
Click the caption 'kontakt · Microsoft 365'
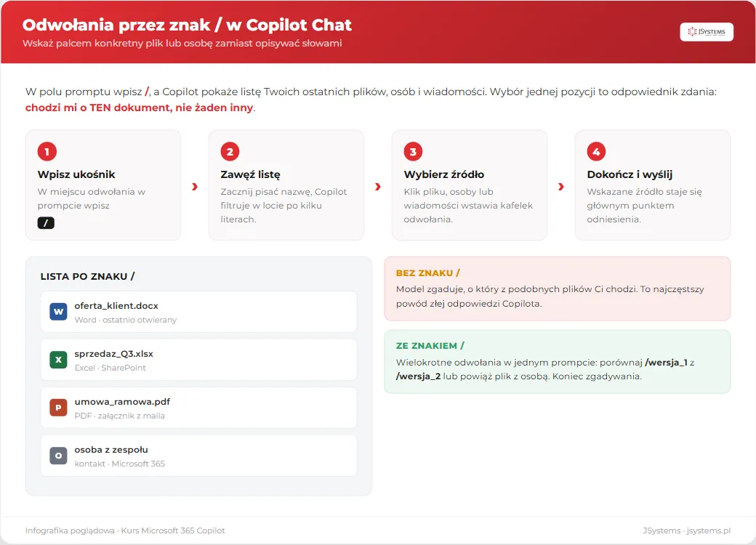119,464
